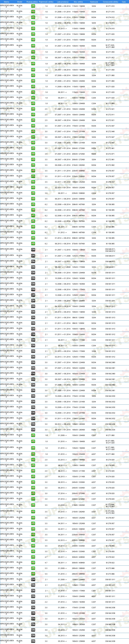The height and width of the screenshot is (644, 129).
Task: Click the Moc silnika column header
Action: coord(78,2)
